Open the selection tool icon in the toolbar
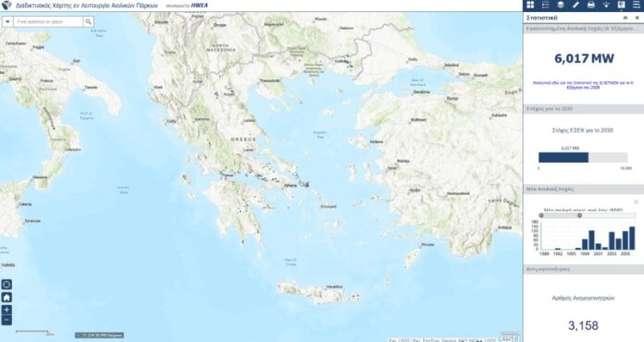 click(x=606, y=5)
